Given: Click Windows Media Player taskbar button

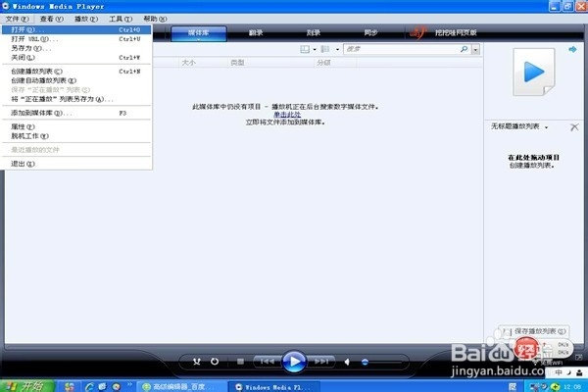Looking at the screenshot, I should (273, 387).
